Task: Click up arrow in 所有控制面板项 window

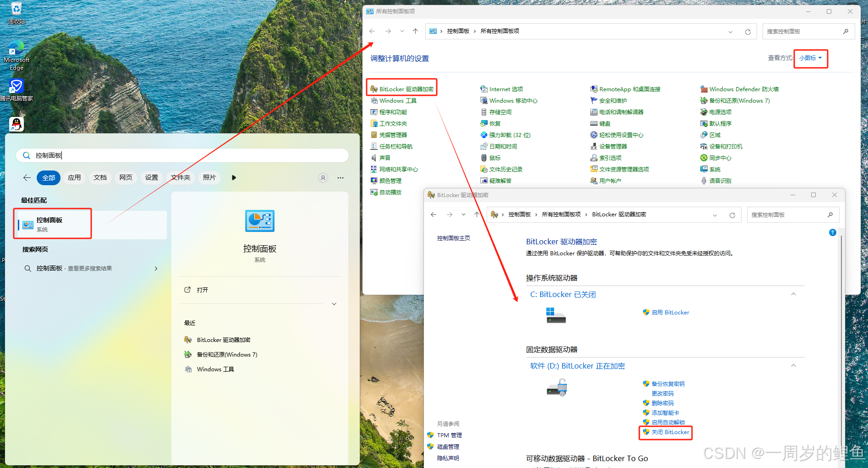Action: [415, 31]
